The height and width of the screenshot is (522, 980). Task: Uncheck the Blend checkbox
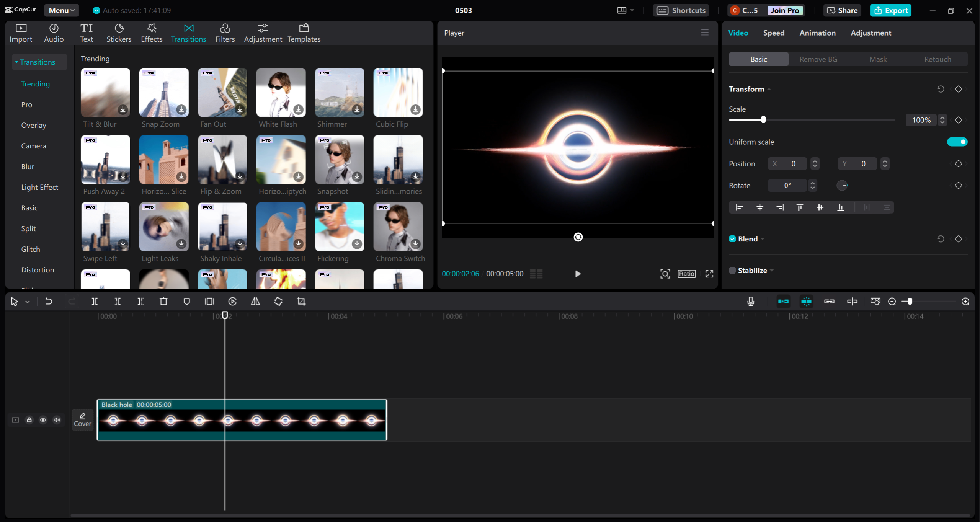[x=732, y=238]
